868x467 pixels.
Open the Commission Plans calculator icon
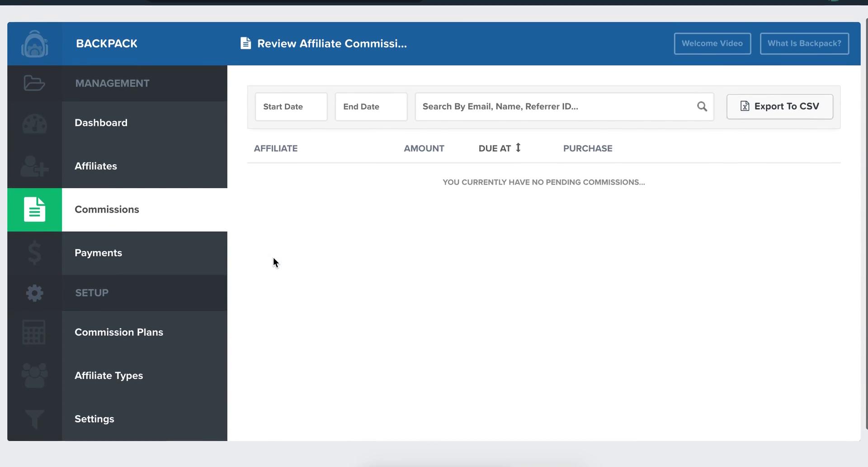point(34,332)
